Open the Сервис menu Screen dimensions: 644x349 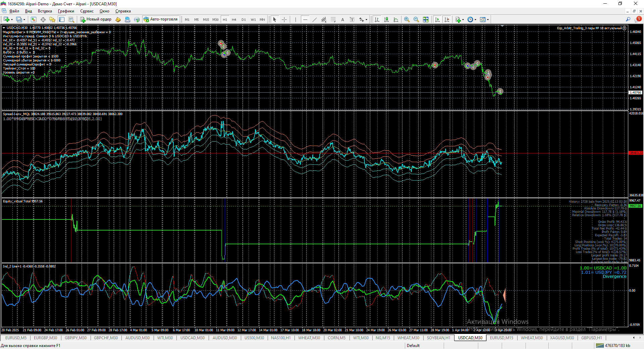(87, 11)
